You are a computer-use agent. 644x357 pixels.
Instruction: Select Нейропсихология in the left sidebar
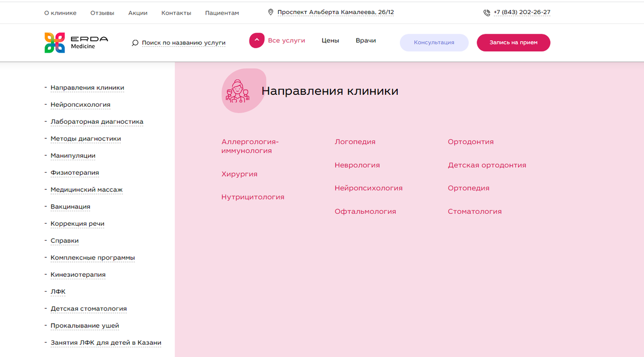coord(80,105)
